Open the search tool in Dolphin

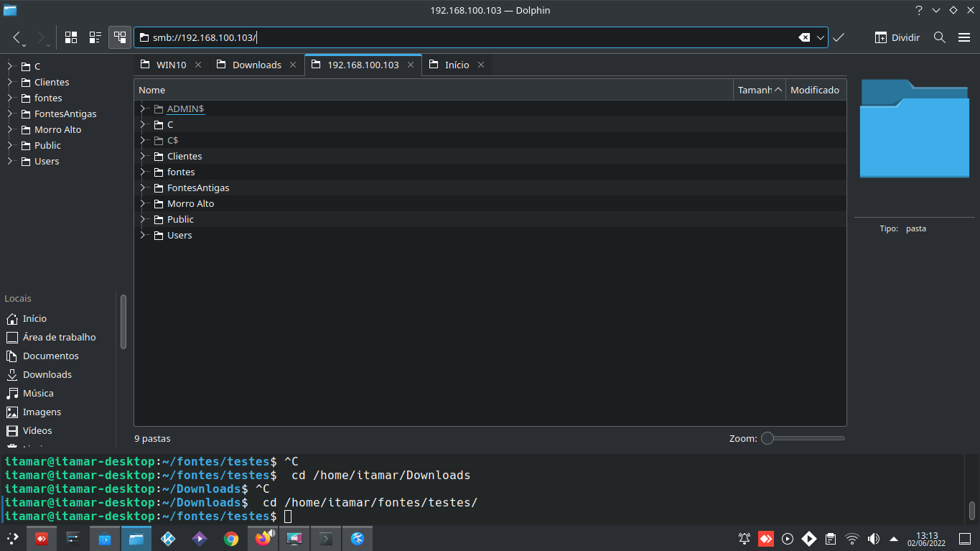point(939,37)
